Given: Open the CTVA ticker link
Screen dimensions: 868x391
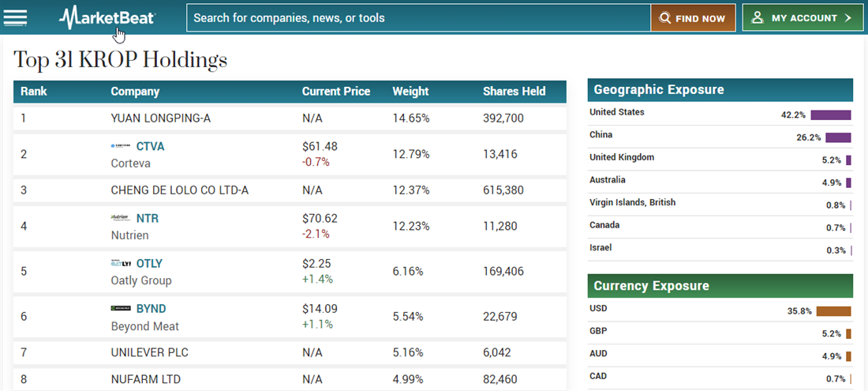Looking at the screenshot, I should (x=150, y=146).
